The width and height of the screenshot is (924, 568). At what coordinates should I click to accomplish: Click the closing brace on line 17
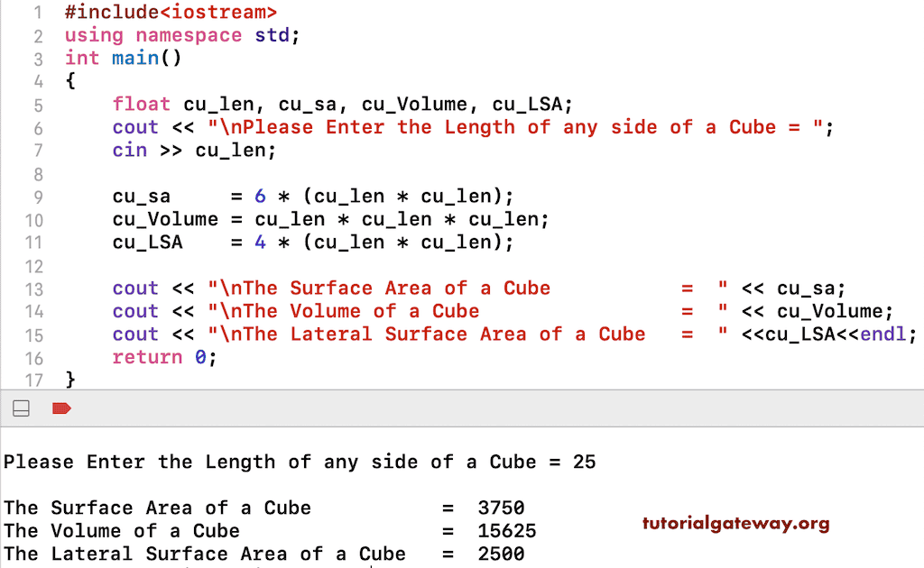pos(69,380)
